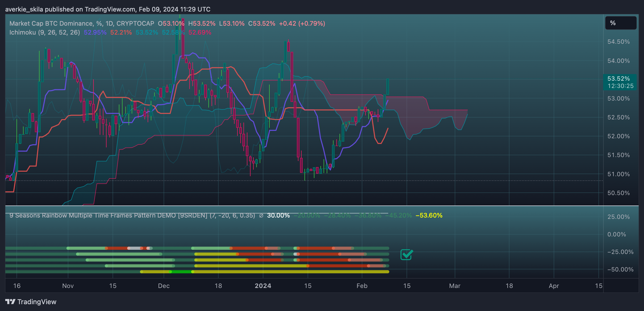Click the L53.10% low value

pos(232,23)
